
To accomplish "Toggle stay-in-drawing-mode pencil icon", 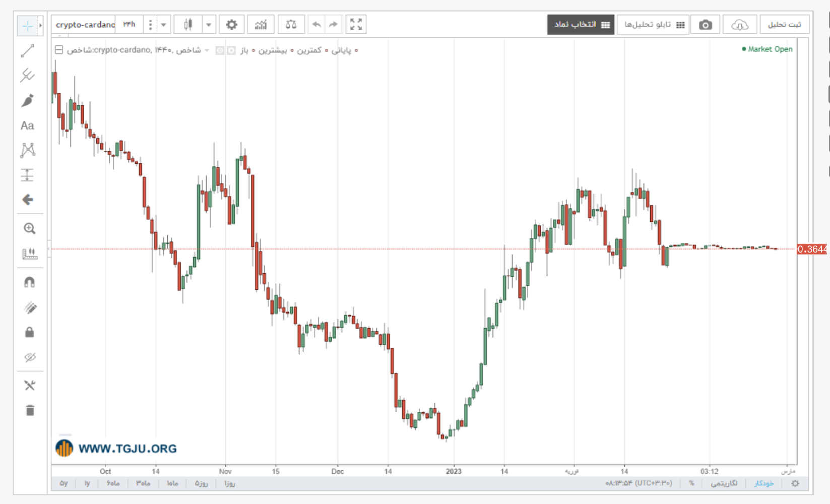I will pyautogui.click(x=30, y=307).
